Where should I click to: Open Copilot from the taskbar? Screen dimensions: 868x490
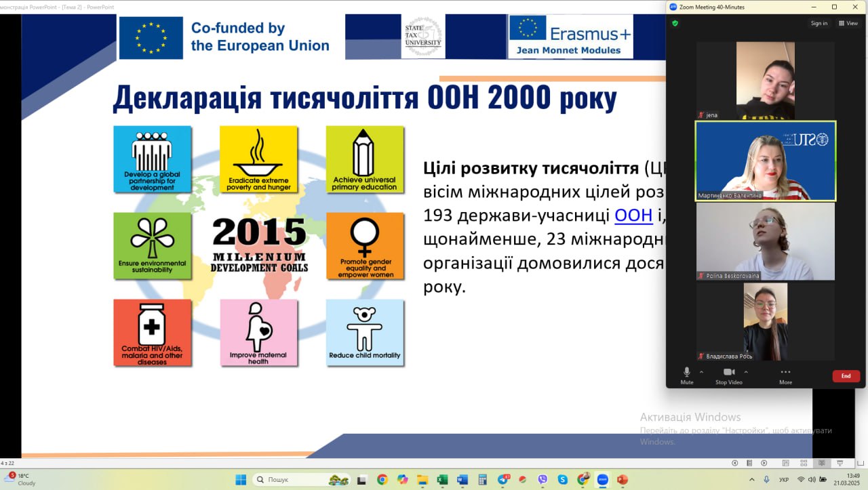tap(403, 480)
